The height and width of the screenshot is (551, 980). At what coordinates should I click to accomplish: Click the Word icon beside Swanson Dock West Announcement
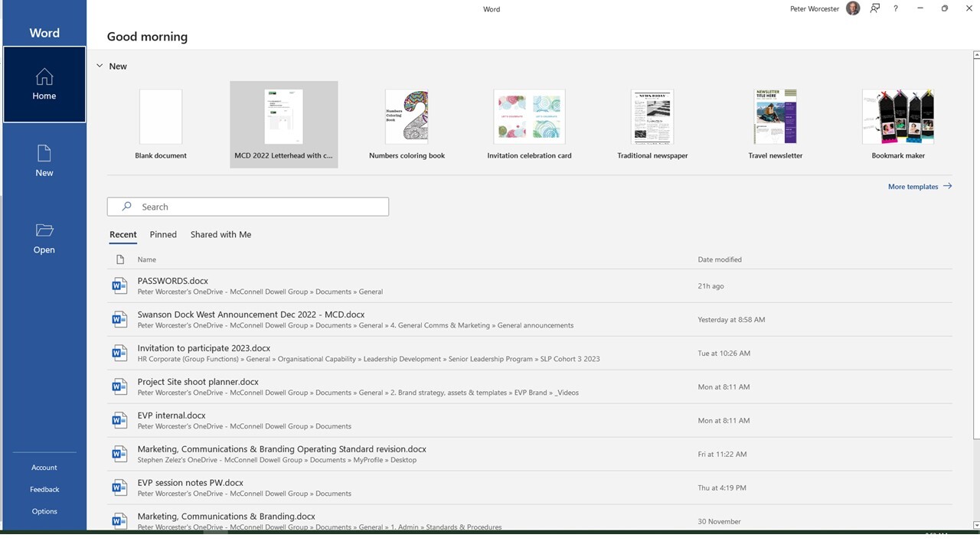[x=119, y=319]
